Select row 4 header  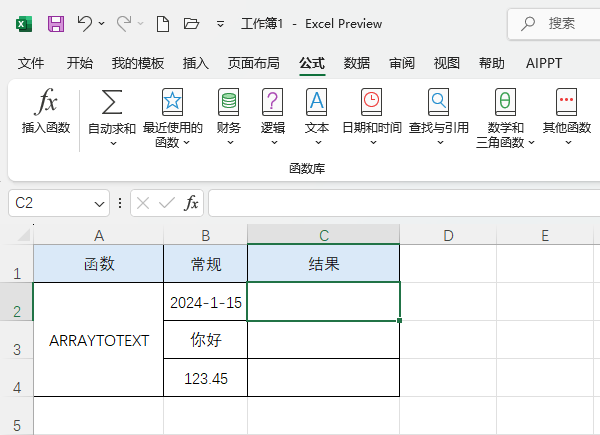click(17, 378)
